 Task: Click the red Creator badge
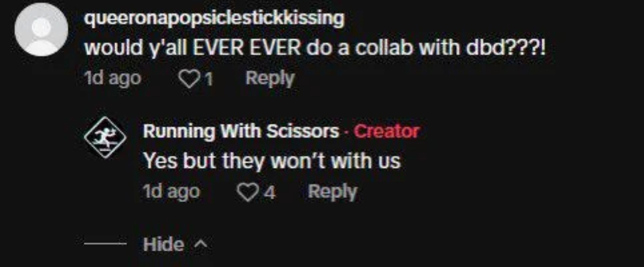point(386,132)
